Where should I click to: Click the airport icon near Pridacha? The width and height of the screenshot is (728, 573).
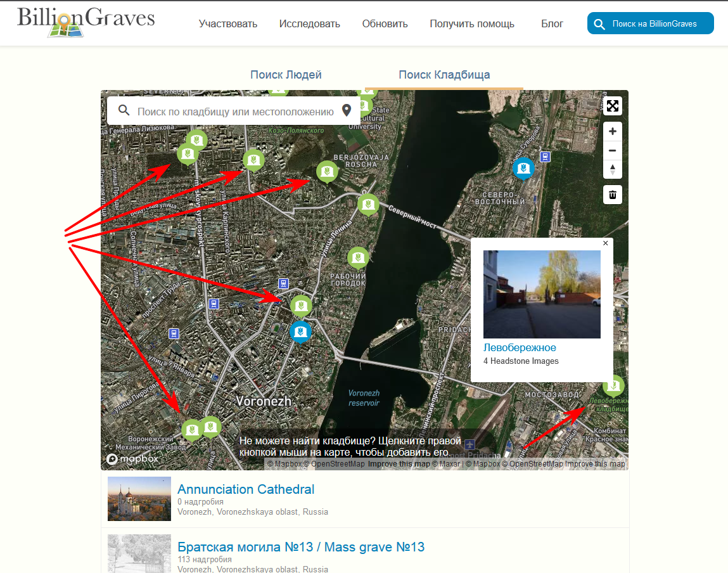pos(470,444)
